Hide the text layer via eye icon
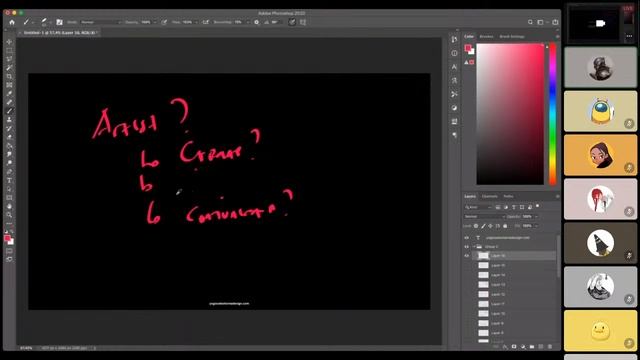 [x=467, y=238]
